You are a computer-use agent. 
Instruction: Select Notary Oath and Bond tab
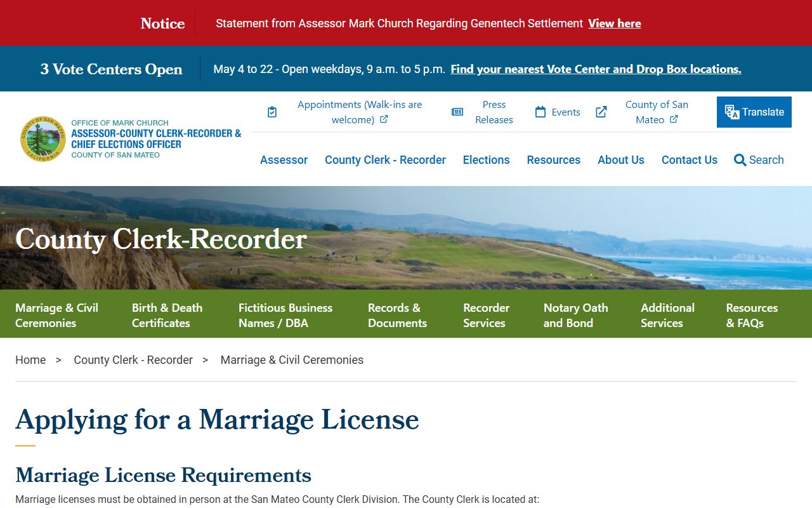pos(575,315)
